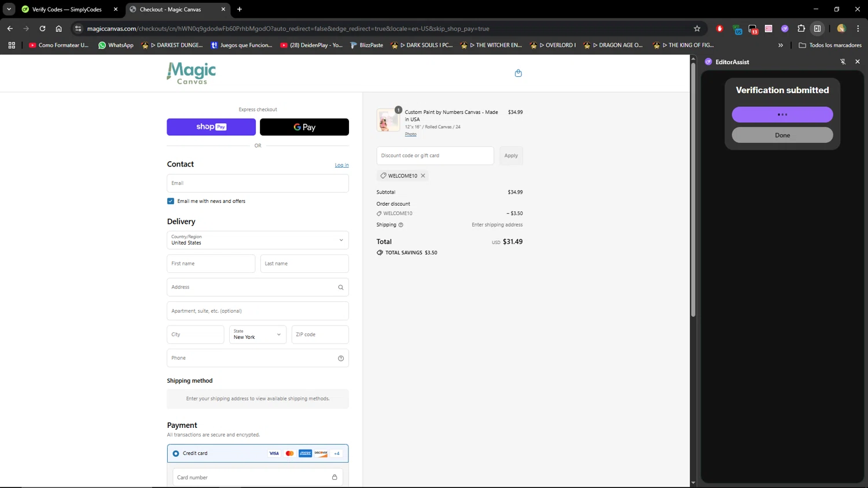Click the Magic Canvas logo
The height and width of the screenshot is (488, 868).
(191, 73)
